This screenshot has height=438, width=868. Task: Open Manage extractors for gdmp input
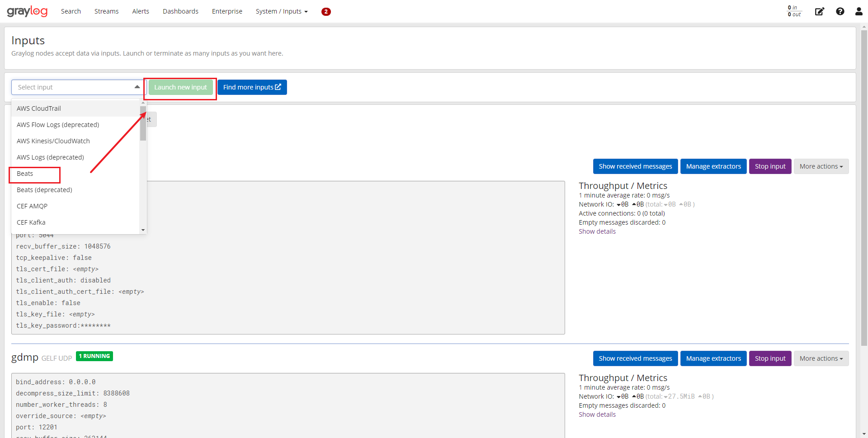pos(713,358)
